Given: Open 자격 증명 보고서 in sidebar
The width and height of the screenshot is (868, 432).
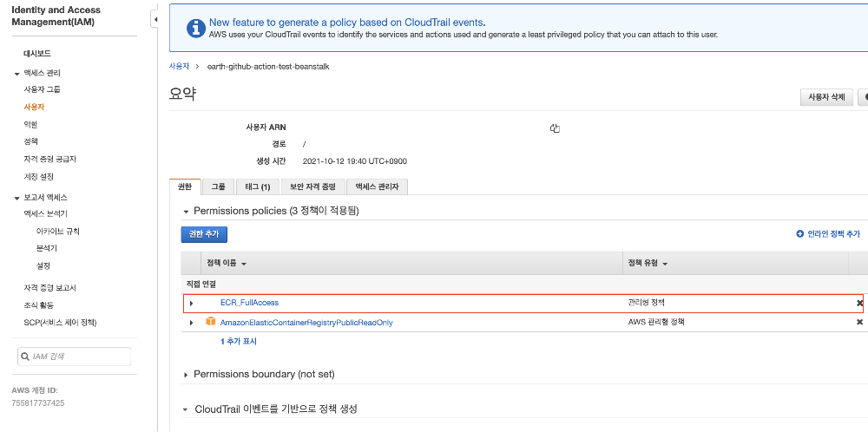Looking at the screenshot, I should pos(49,288).
